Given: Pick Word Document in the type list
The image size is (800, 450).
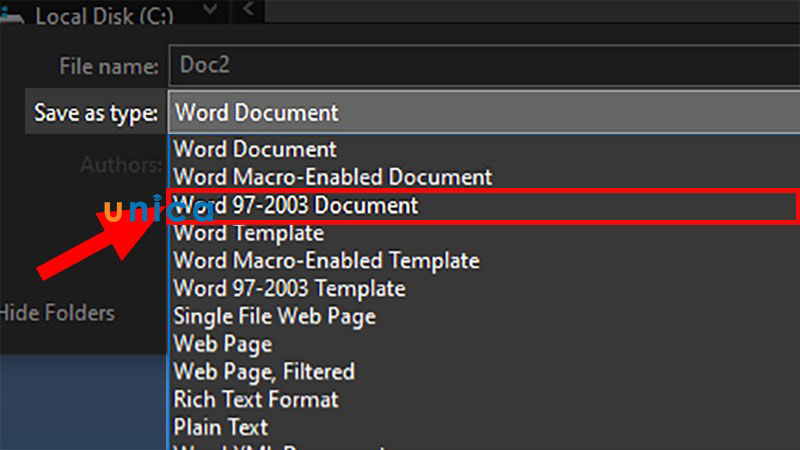Looking at the screenshot, I should coord(256,149).
